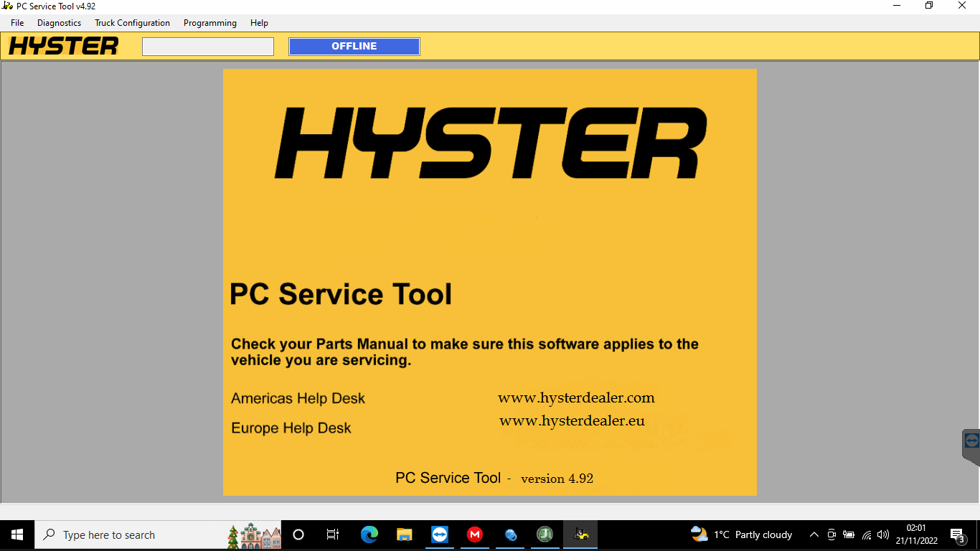Switch to TeamViewer in the taskbar
Viewport: 980px width, 551px height.
[x=440, y=534]
